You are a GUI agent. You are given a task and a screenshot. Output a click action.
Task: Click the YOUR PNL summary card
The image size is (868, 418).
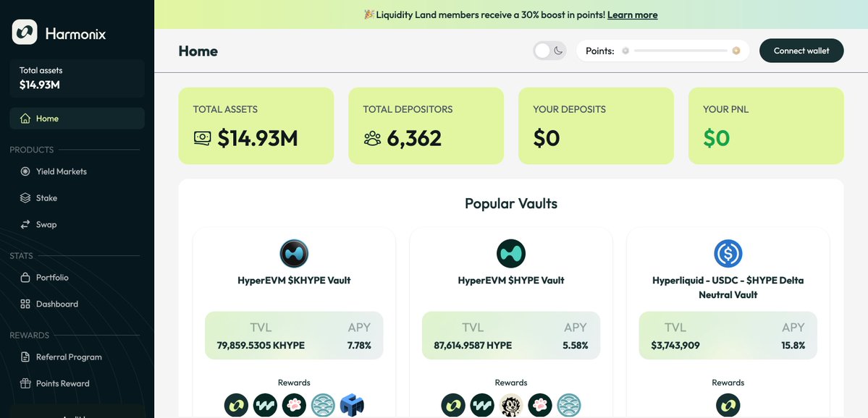tap(766, 126)
